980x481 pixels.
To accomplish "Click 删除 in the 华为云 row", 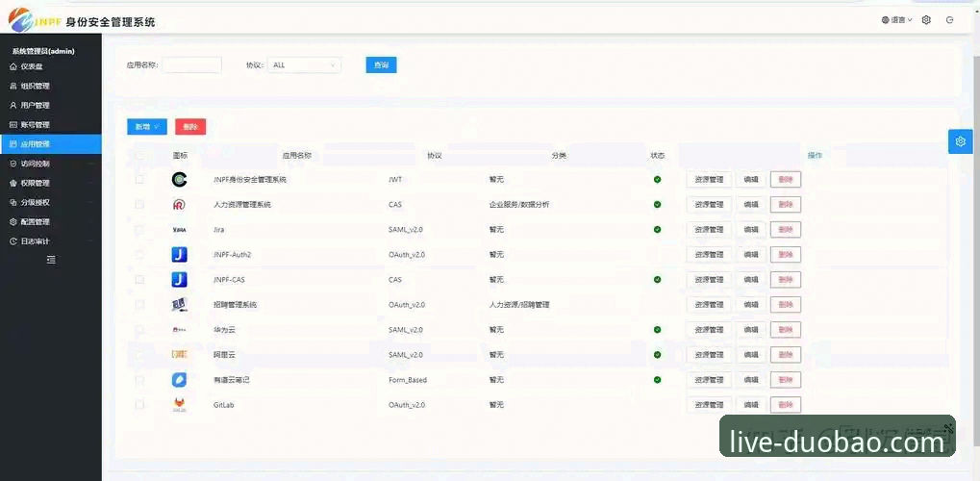I will (x=786, y=330).
